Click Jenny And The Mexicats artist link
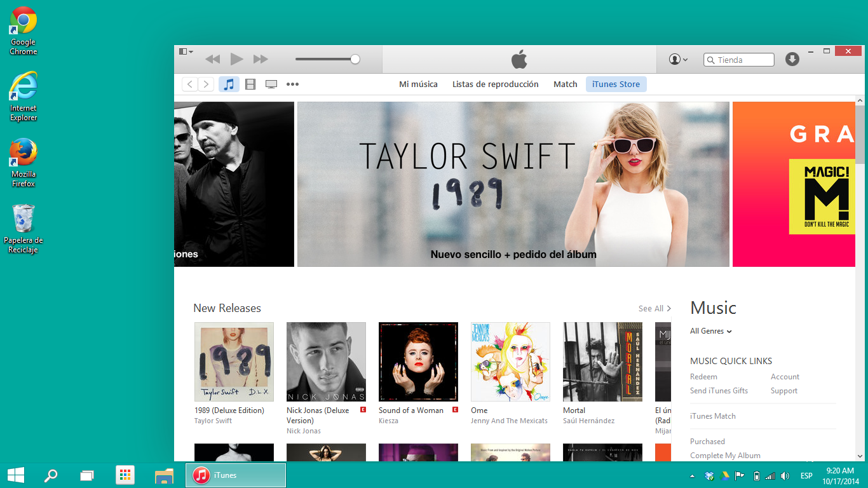The width and height of the screenshot is (868, 488). coord(509,421)
